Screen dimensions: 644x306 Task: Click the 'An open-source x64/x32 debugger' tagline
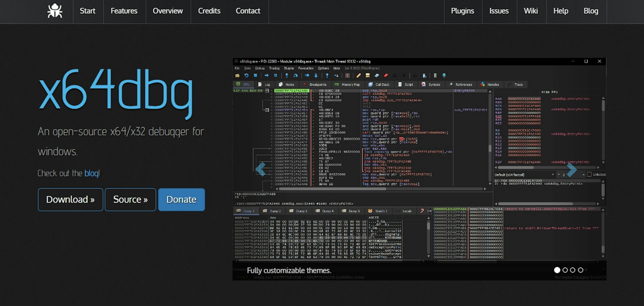pyautogui.click(x=121, y=141)
